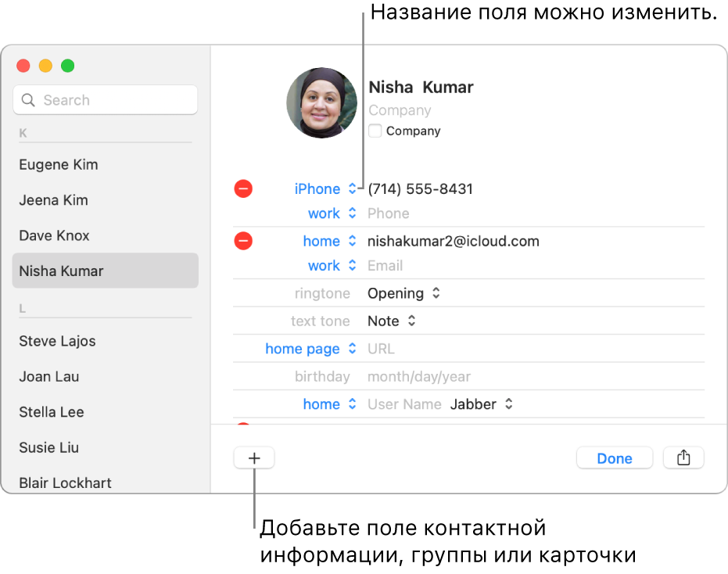Viewport: 728px width, 574px height.
Task: Open the Jabber service dropdown
Action: click(x=482, y=404)
